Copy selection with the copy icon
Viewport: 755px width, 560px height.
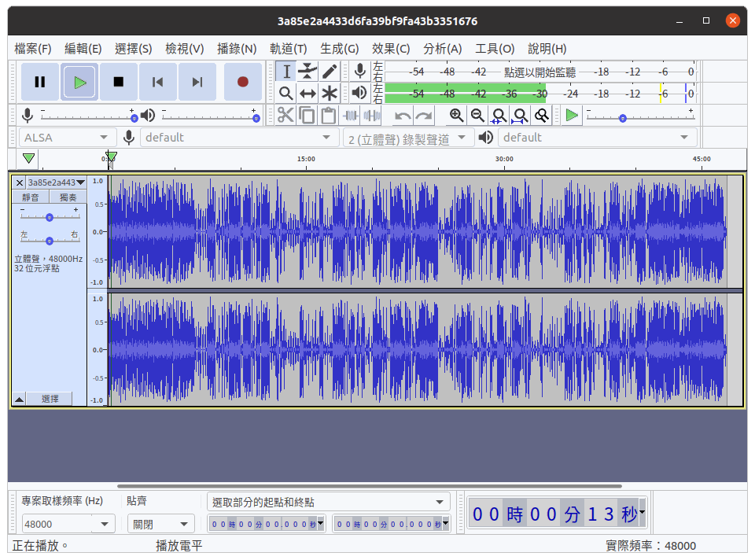pyautogui.click(x=307, y=116)
